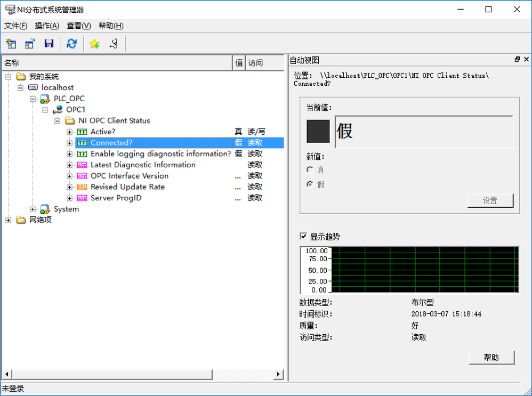Select the Enable logging diagnostic information? row
This screenshot has width=532, height=396.
(x=143, y=153)
